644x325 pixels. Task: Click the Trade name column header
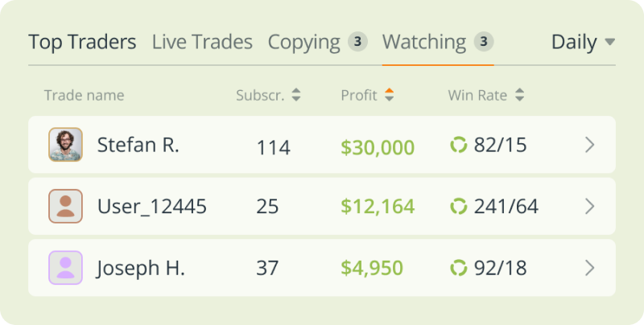click(x=85, y=95)
